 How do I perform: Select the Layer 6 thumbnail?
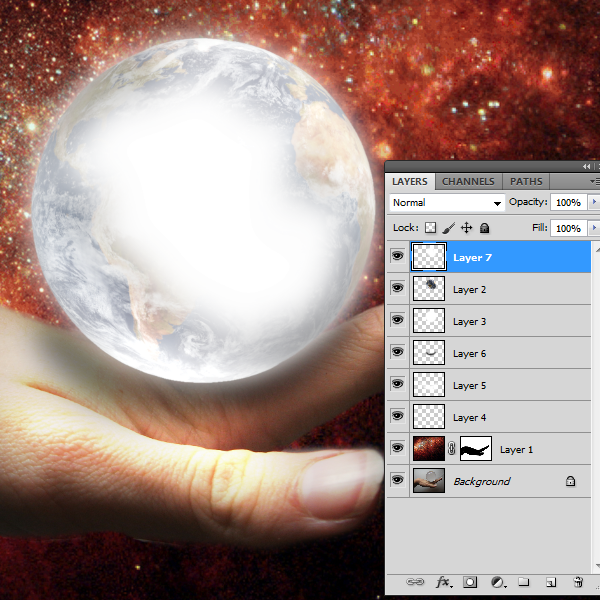(429, 352)
